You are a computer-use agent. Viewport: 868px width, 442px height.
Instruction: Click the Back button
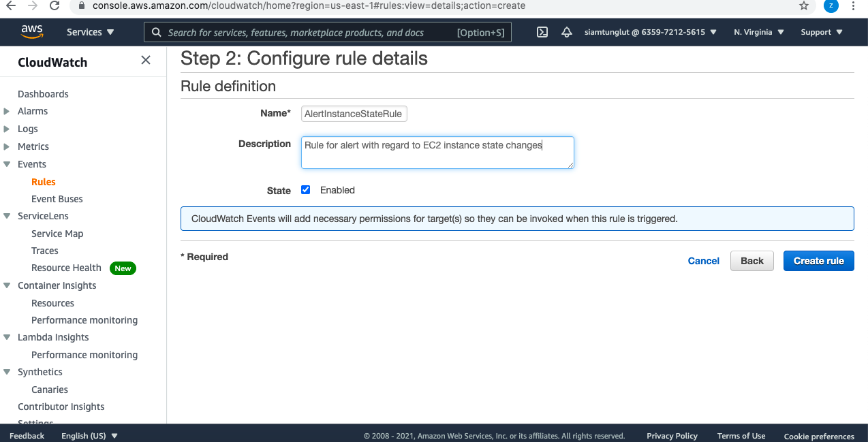[x=752, y=261]
